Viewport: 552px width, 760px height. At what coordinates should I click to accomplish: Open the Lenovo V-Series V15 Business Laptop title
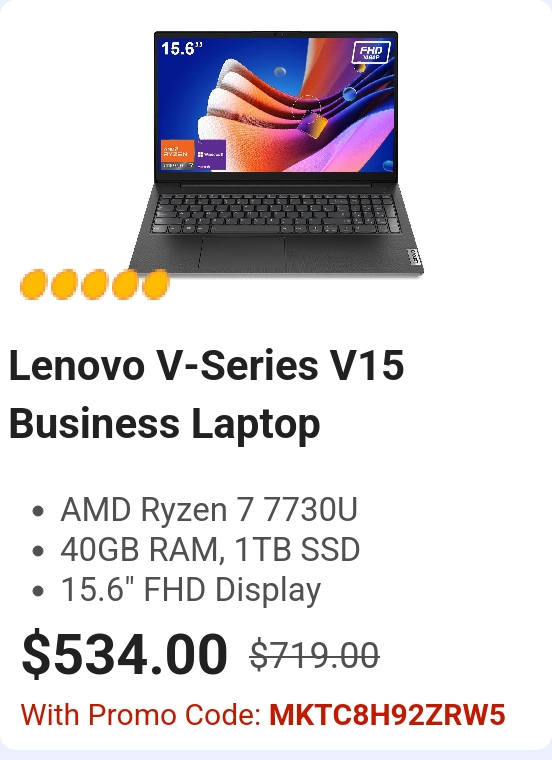(x=206, y=394)
